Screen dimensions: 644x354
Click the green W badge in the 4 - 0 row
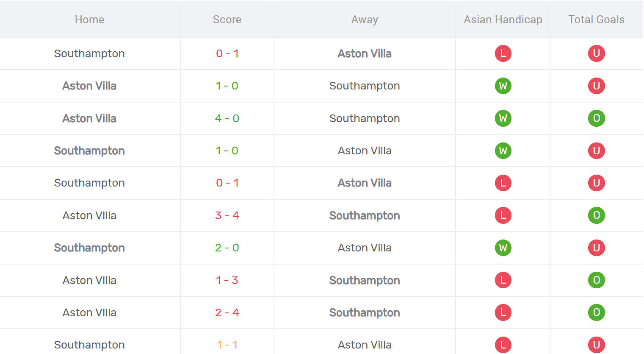[x=503, y=118]
